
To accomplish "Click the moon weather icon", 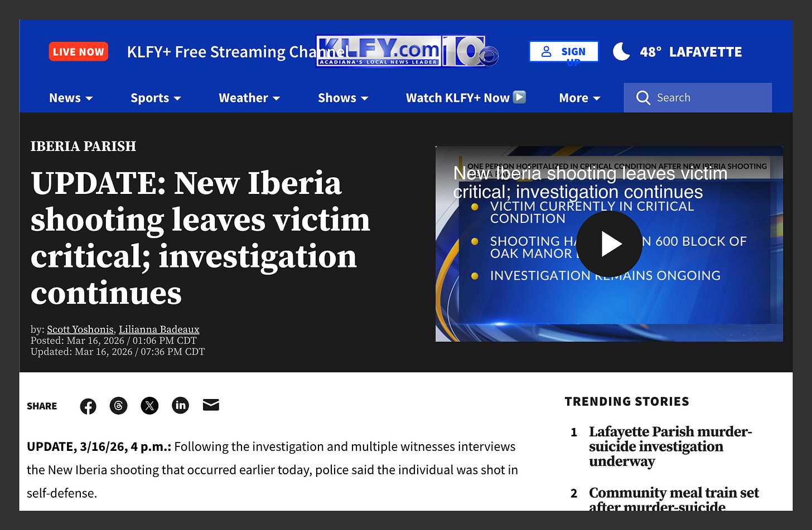I will (621, 51).
